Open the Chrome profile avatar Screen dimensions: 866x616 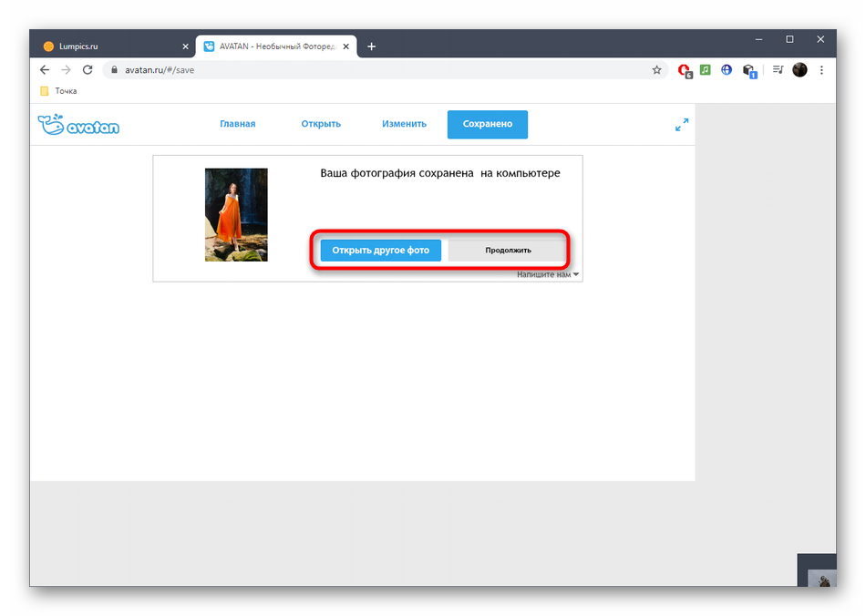(x=799, y=70)
